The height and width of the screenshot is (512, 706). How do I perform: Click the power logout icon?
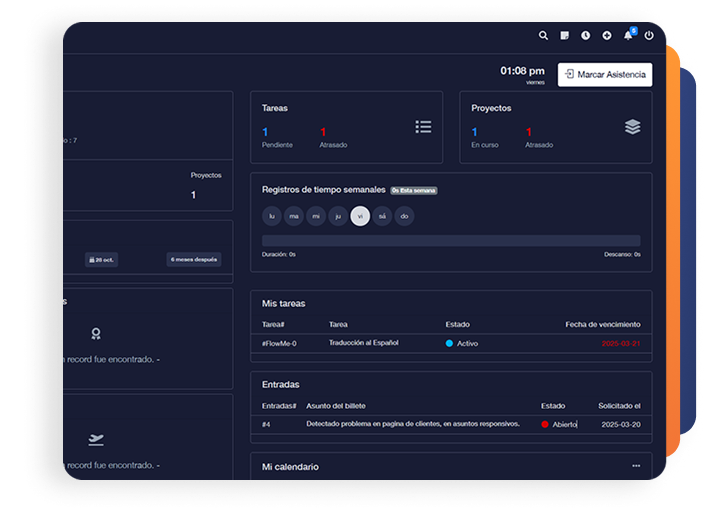point(649,36)
